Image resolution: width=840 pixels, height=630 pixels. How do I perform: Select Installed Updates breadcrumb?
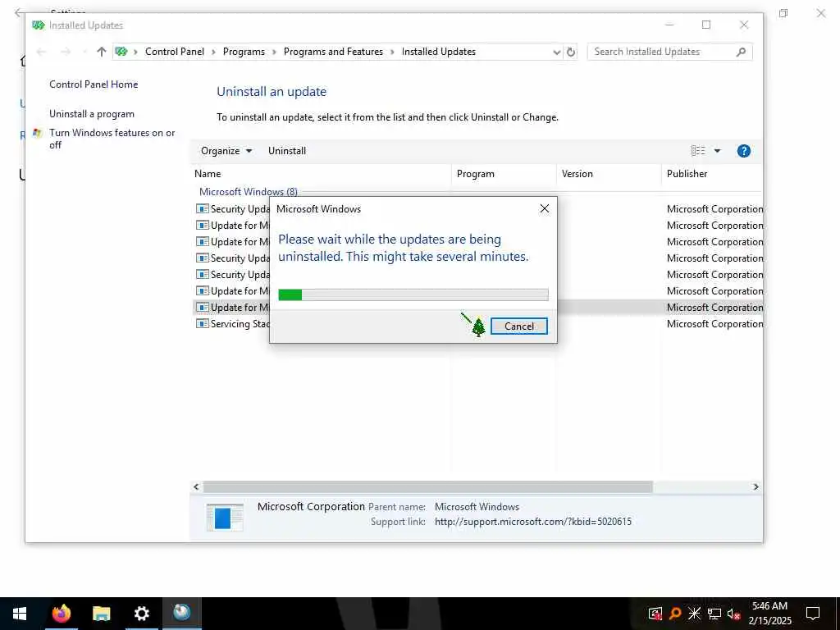[x=439, y=52]
